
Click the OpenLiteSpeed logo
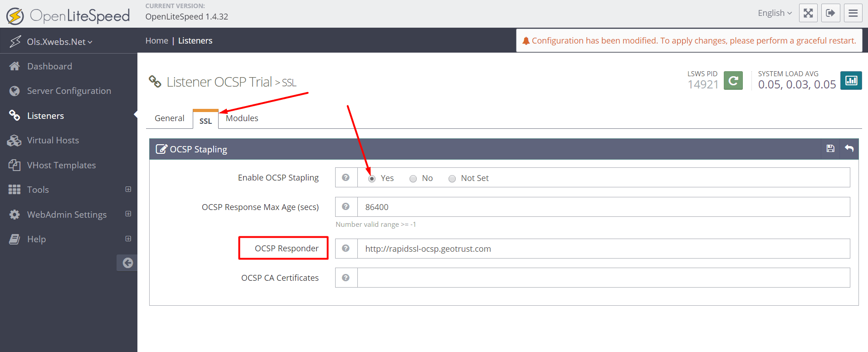68,16
